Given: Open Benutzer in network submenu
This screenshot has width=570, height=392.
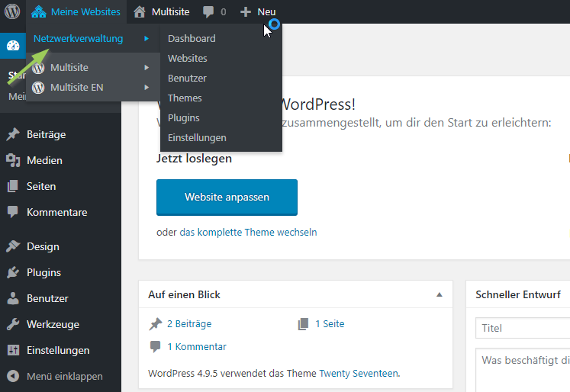Looking at the screenshot, I should [187, 78].
